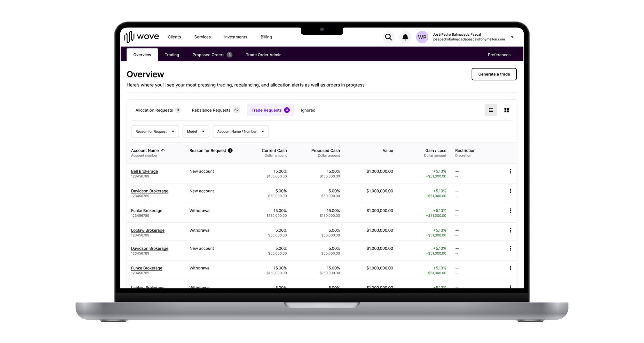This screenshot has width=644, height=343.
Task: Open the Account Name / Number filter dropdown
Action: (241, 132)
